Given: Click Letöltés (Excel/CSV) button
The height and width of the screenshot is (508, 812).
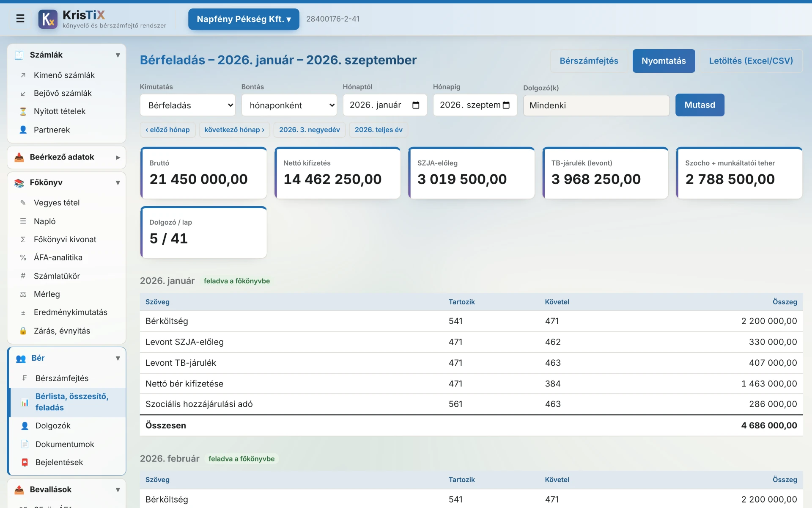Looking at the screenshot, I should [x=751, y=61].
